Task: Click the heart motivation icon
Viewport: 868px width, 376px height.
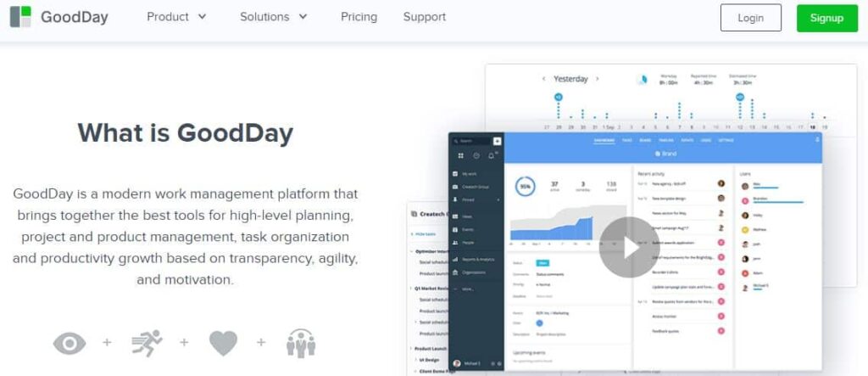Action: pos(223,343)
